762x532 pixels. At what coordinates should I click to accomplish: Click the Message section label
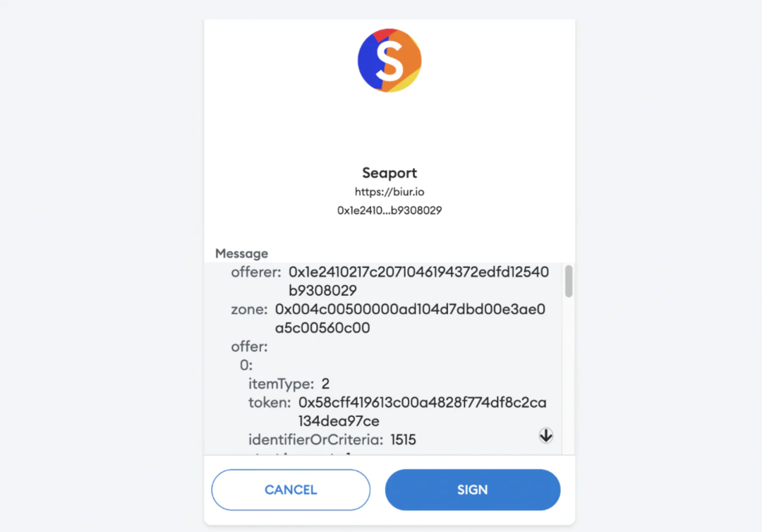click(241, 253)
